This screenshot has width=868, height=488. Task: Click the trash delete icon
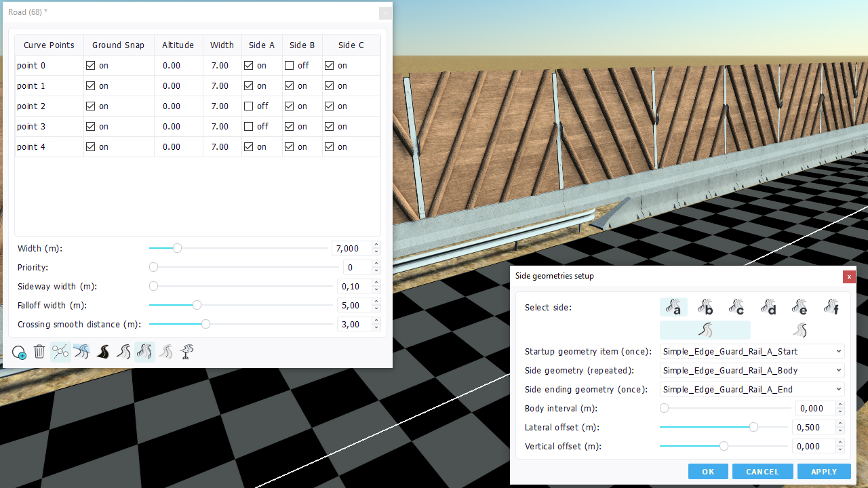tap(39, 352)
